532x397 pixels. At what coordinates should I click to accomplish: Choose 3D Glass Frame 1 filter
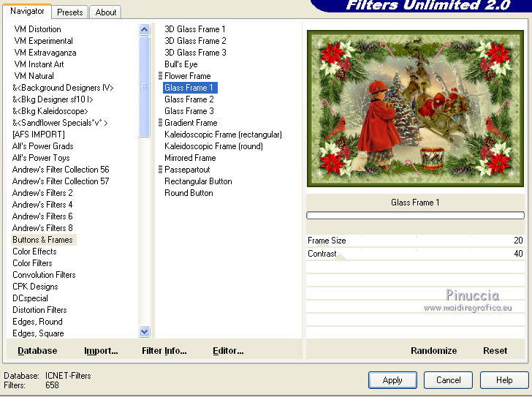click(x=194, y=29)
